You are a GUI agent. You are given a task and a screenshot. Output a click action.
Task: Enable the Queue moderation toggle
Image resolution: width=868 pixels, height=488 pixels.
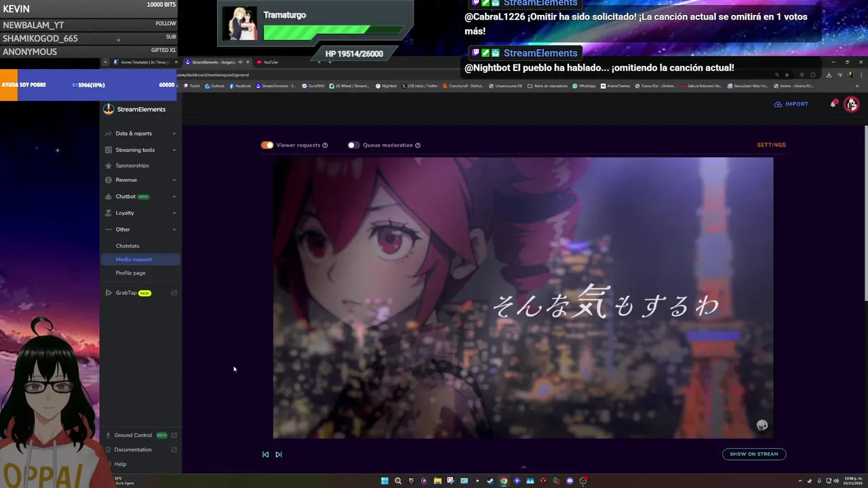(353, 145)
